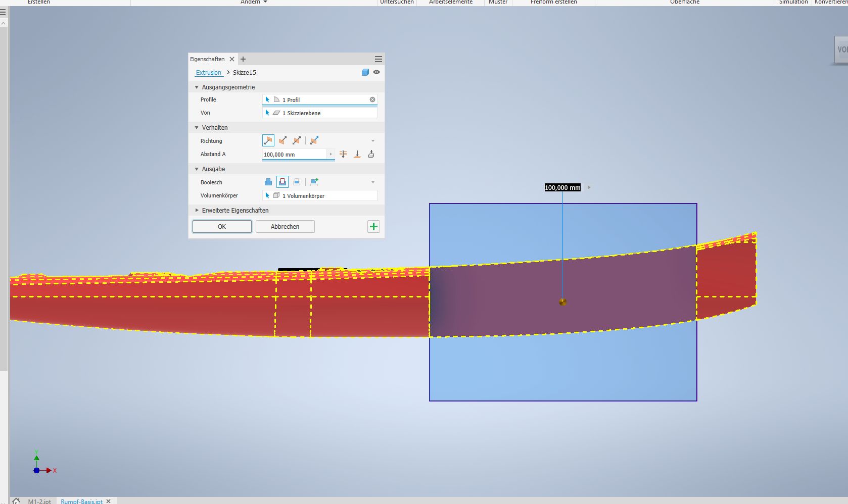Click the 'to' extent icon
Screen dimensions: 848x504
pyautogui.click(x=357, y=155)
